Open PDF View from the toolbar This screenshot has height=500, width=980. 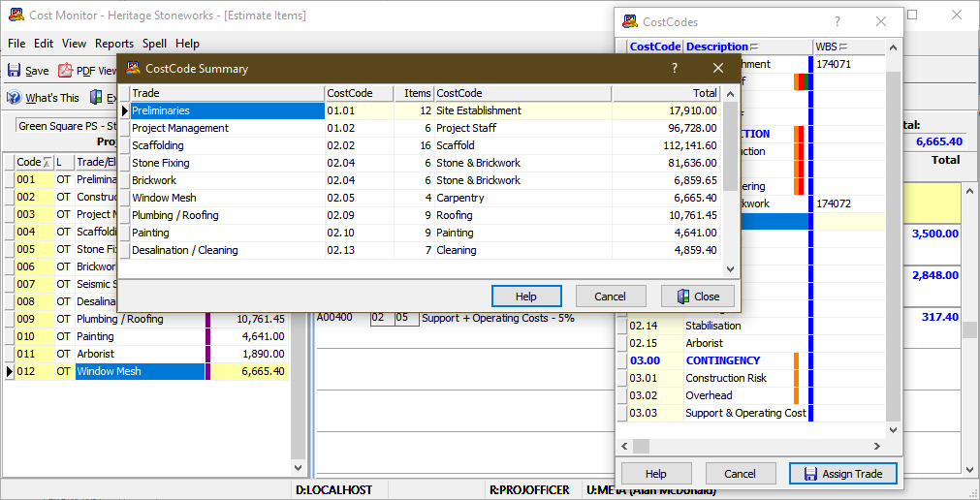point(87,71)
